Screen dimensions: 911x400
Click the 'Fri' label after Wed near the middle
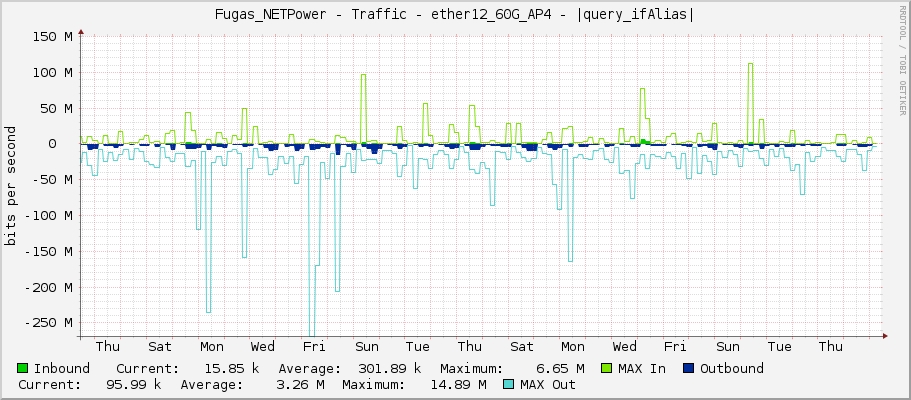[x=315, y=347]
